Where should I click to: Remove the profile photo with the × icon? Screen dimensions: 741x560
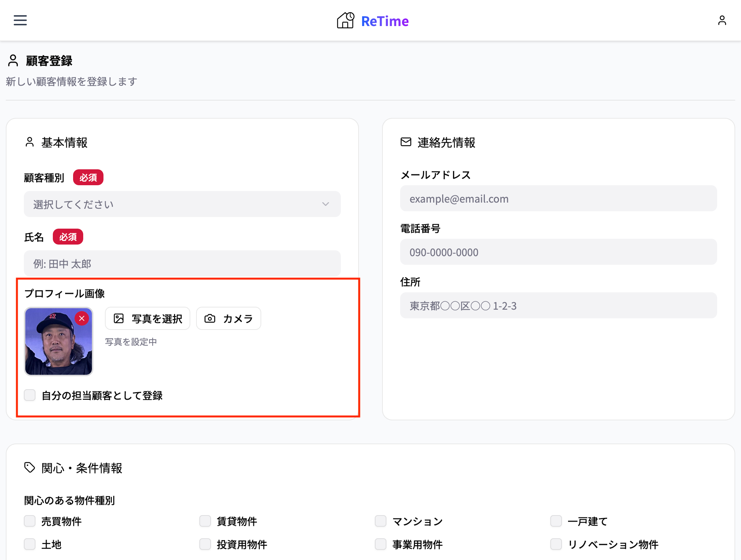tap(82, 319)
